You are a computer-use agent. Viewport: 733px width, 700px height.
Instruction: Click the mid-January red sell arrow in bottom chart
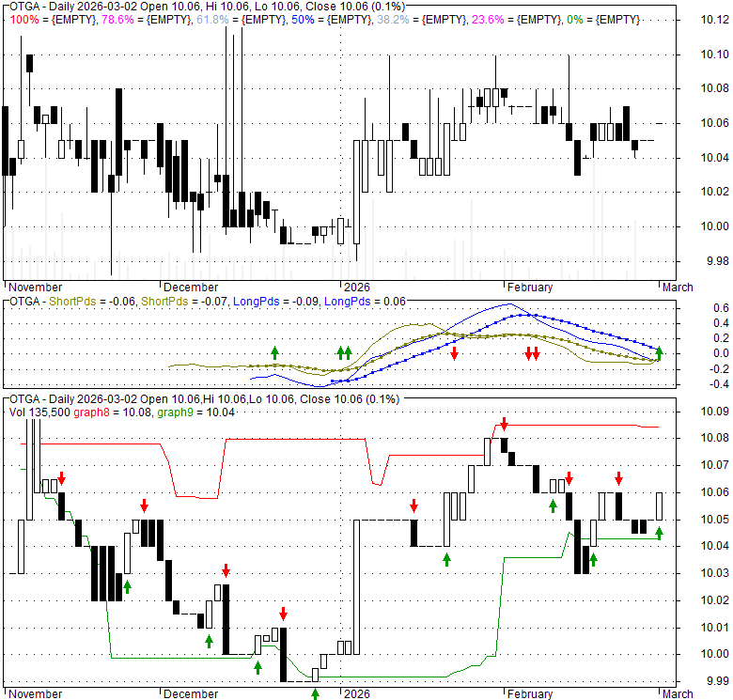tap(413, 506)
